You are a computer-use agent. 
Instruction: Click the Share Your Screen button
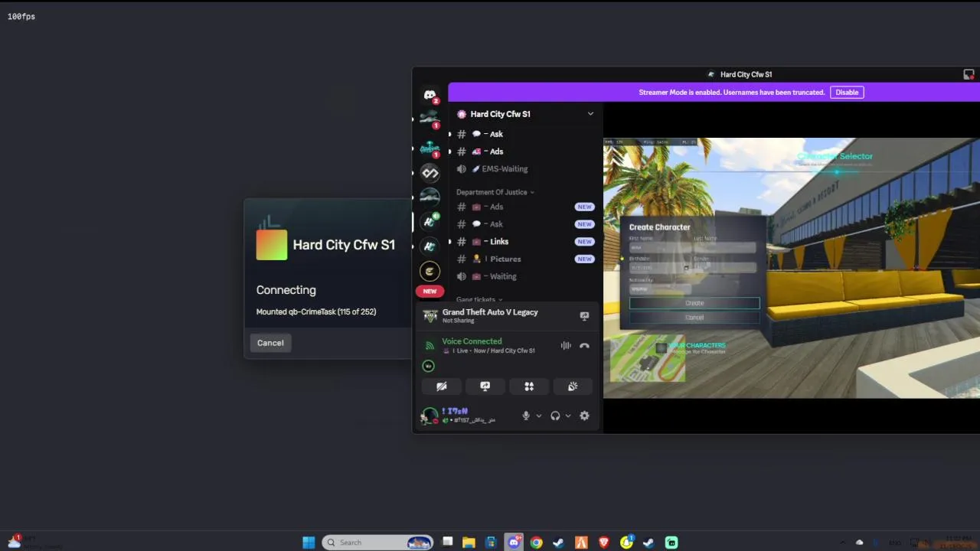tap(485, 386)
